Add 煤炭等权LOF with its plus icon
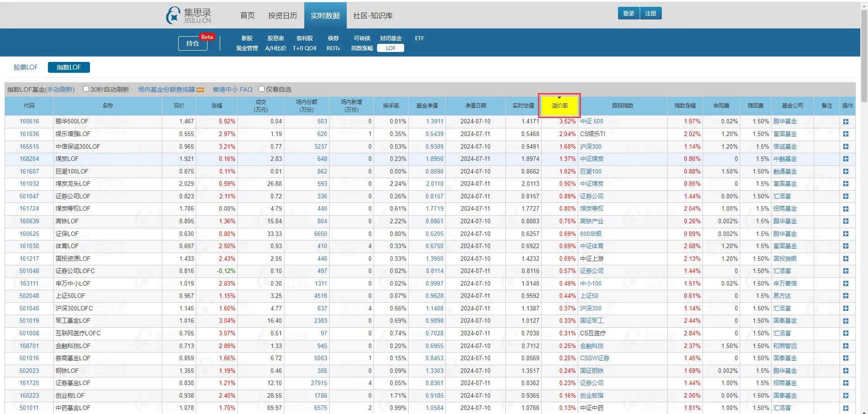The image size is (868, 414). [845, 209]
